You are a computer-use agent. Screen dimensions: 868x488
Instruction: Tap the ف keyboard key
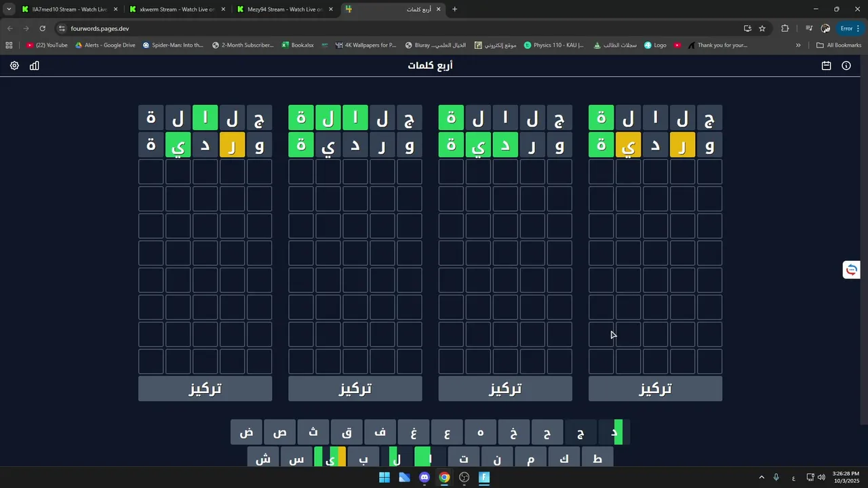click(x=380, y=432)
